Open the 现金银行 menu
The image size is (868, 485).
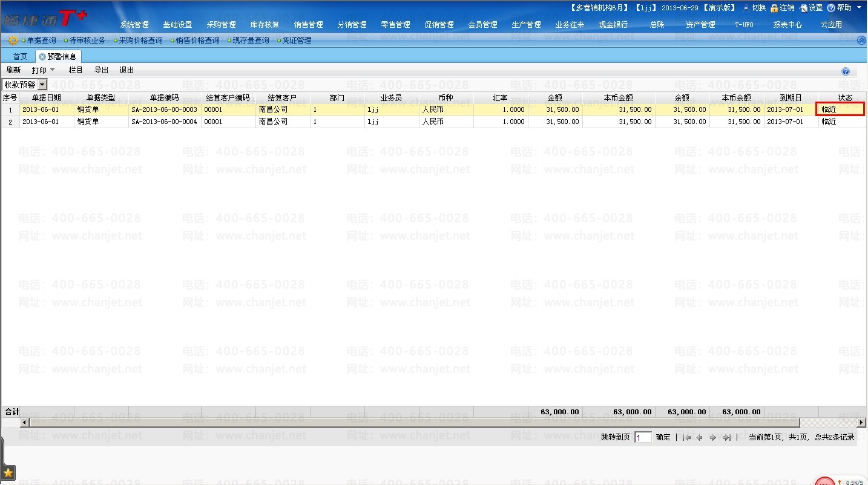click(x=613, y=25)
